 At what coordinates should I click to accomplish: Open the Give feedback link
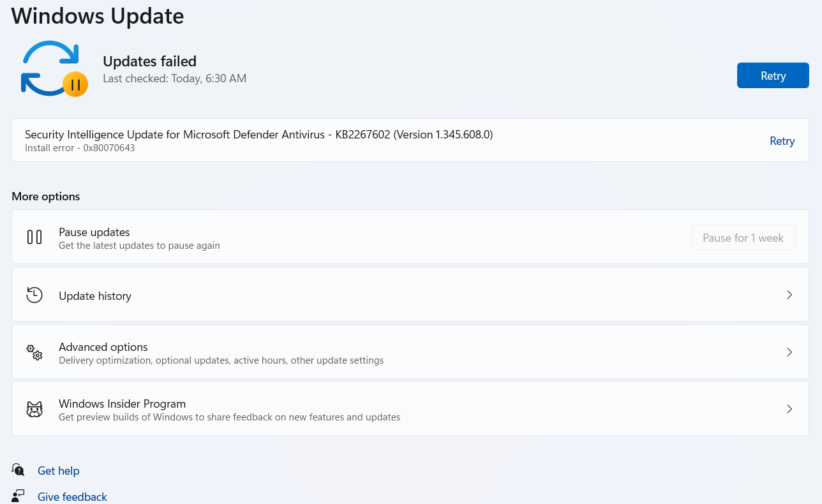tap(72, 496)
